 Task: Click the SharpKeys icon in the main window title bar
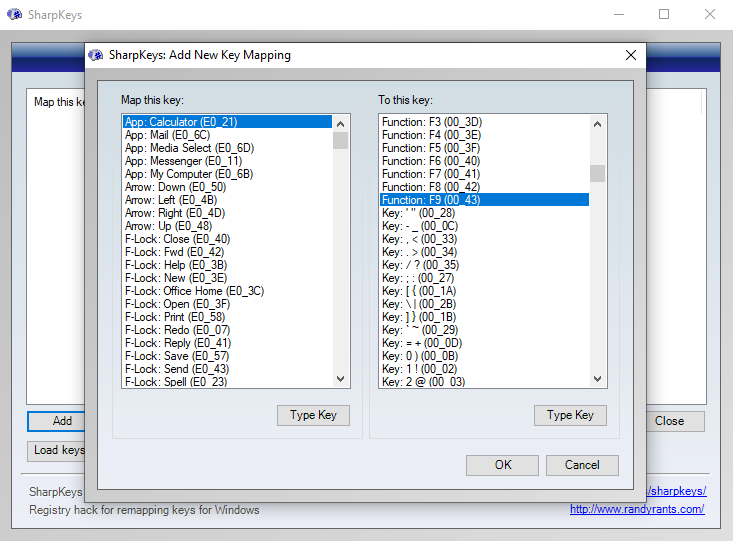(14, 14)
